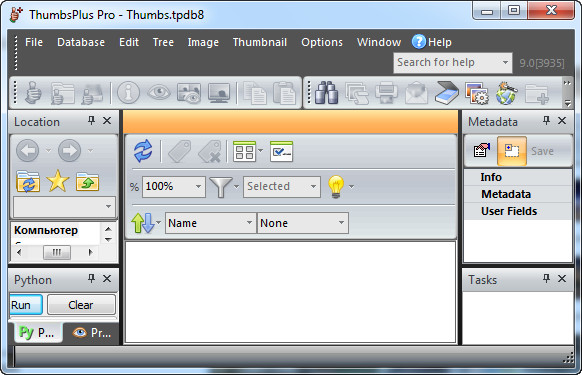The width and height of the screenshot is (582, 375).
Task: Pin the Python panel
Action: (x=91, y=279)
